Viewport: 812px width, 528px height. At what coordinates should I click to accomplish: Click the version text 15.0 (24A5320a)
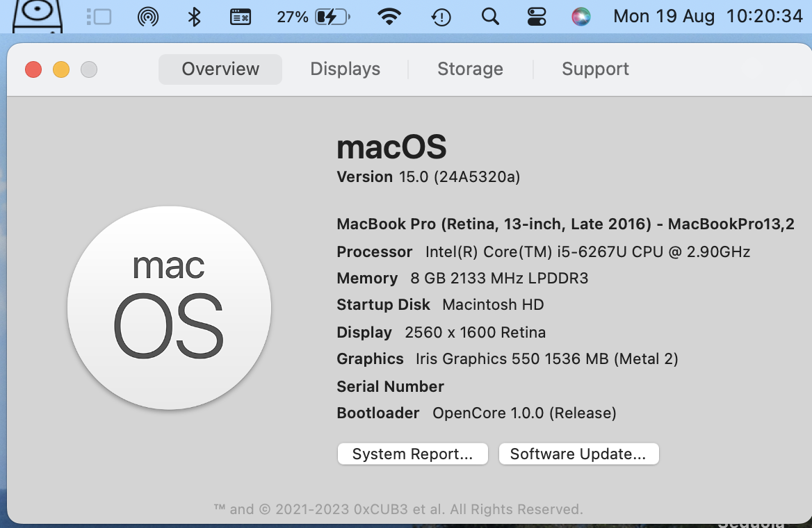[460, 177]
